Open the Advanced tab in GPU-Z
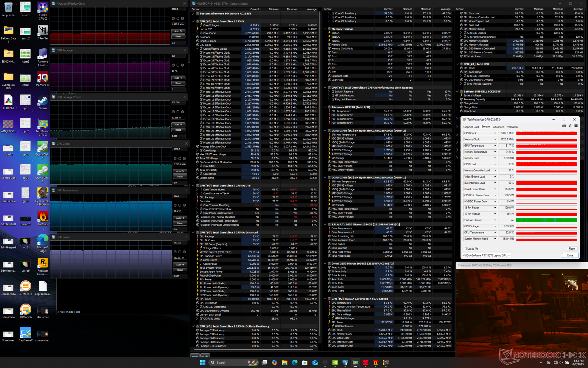The image size is (588, 368). click(498, 127)
